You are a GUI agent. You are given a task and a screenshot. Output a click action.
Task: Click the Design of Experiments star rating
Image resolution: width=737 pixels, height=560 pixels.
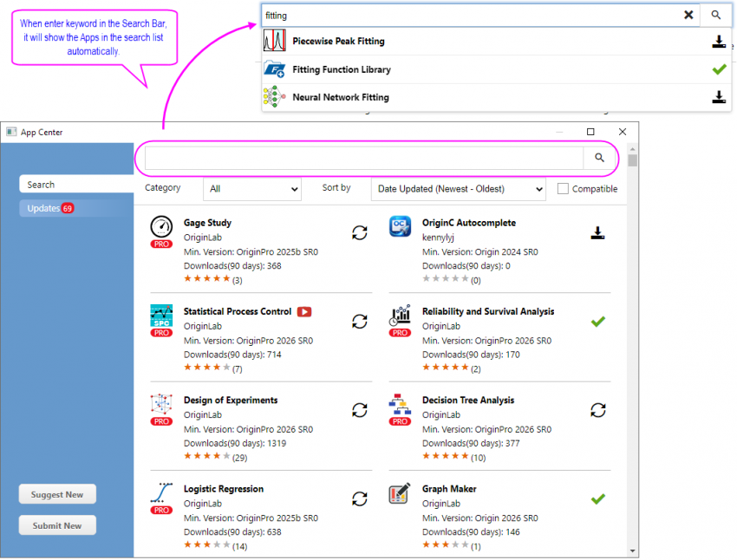click(x=207, y=456)
